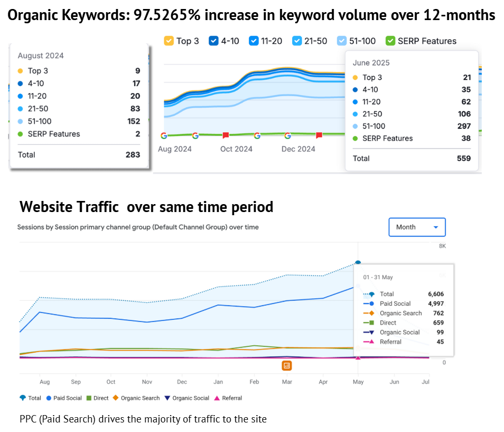This screenshot has width=504, height=432.
Task: Uncheck the Top 3 checkbox
Action: 169,41
